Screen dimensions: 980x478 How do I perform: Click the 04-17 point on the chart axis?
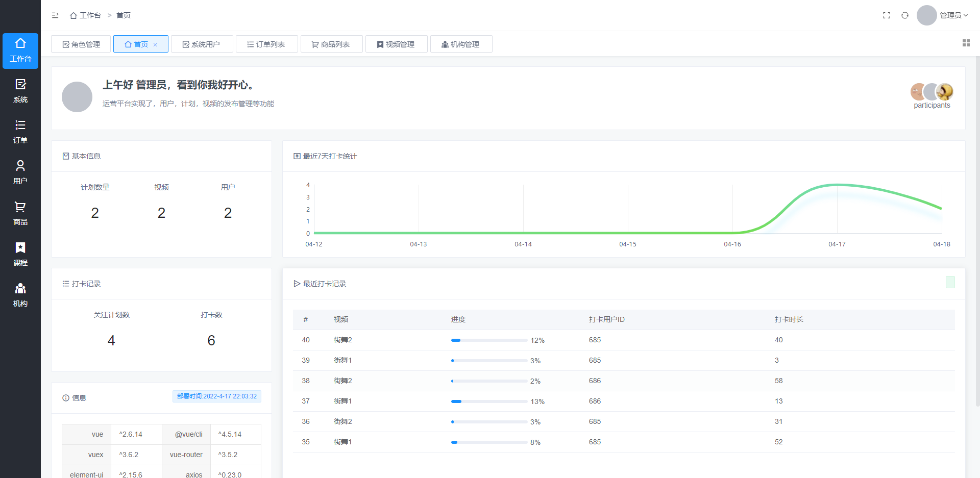click(x=837, y=244)
